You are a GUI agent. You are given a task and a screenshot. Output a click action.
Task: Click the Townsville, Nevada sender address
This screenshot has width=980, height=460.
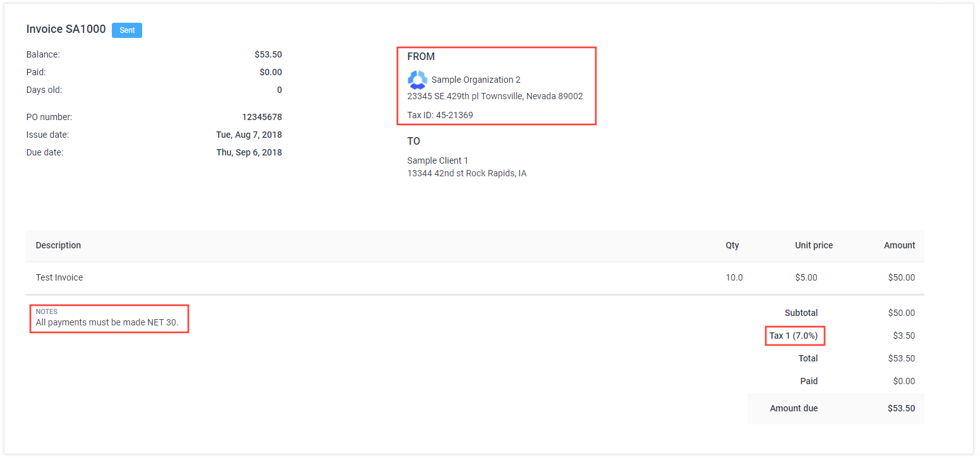[x=495, y=97]
